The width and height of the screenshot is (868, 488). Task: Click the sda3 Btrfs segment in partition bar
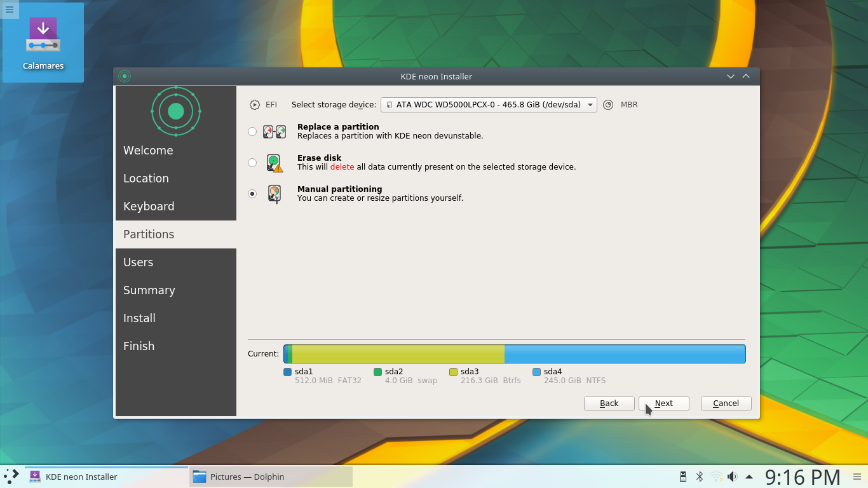[398, 354]
